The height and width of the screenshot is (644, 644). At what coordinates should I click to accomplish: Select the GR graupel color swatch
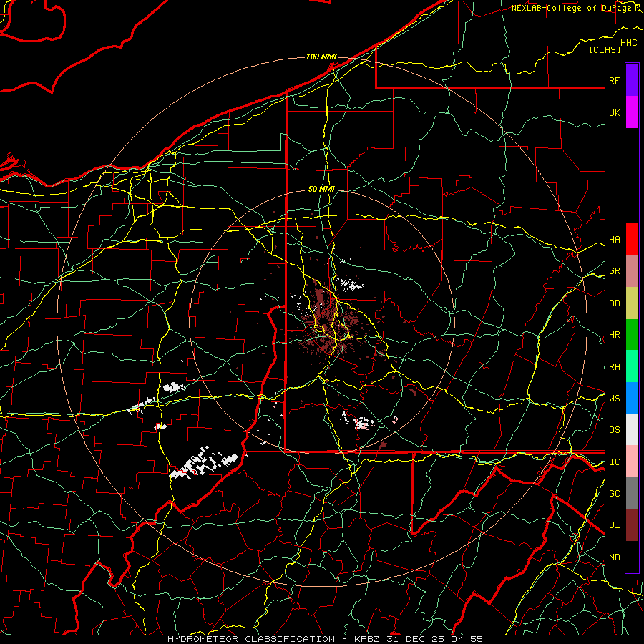[x=632, y=271]
